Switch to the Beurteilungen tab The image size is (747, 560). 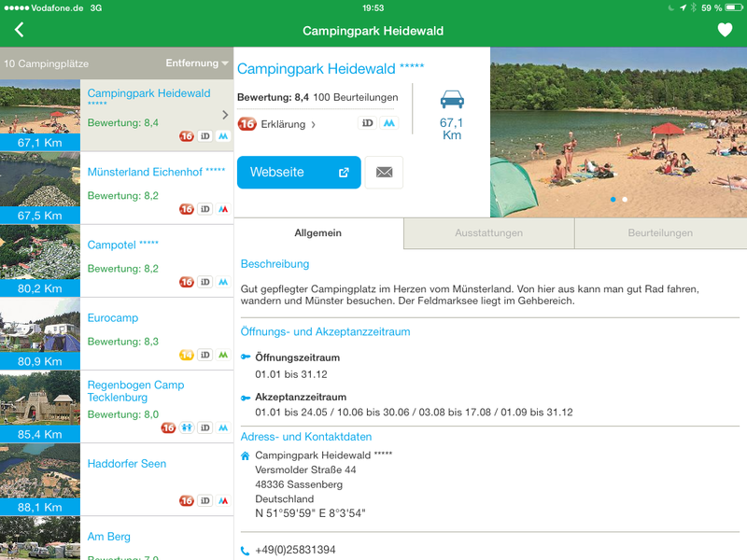coord(660,233)
